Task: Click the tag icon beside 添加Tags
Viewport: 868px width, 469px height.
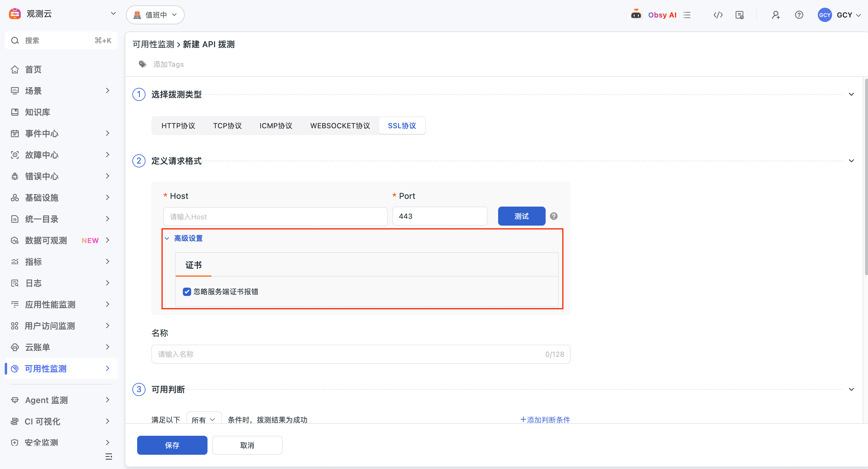Action: (142, 64)
